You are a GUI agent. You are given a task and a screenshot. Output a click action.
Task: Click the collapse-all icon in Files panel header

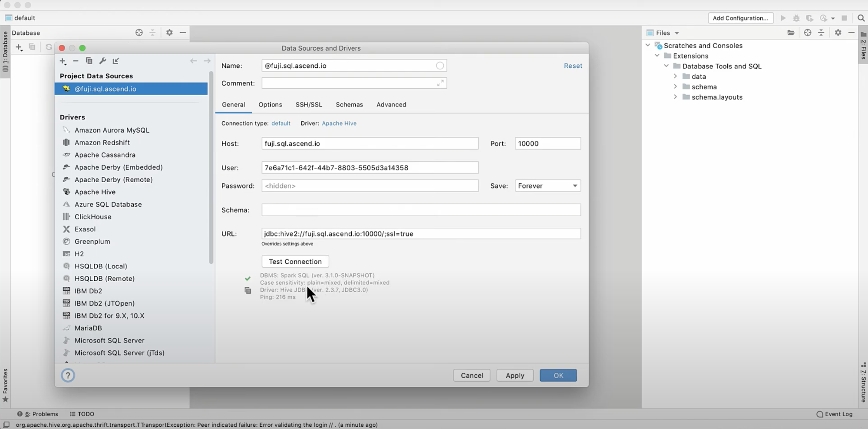(821, 33)
